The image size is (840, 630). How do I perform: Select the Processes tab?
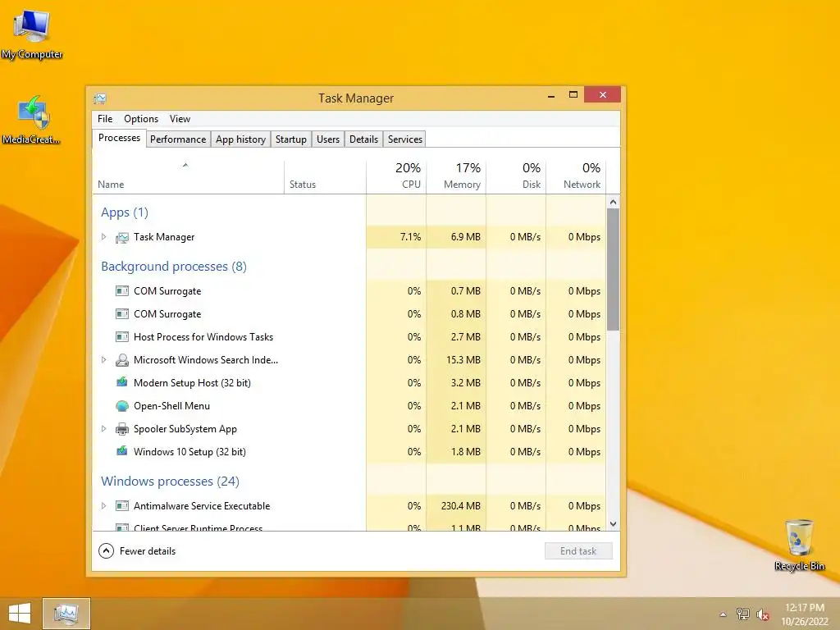[x=119, y=138]
